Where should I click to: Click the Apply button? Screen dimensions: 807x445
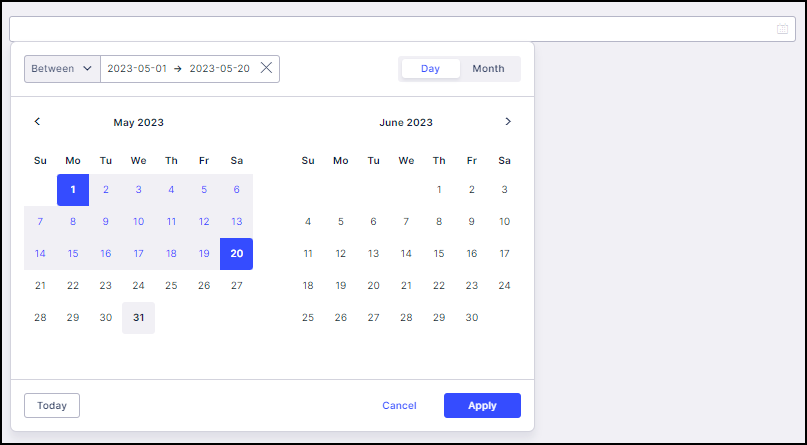(x=482, y=405)
